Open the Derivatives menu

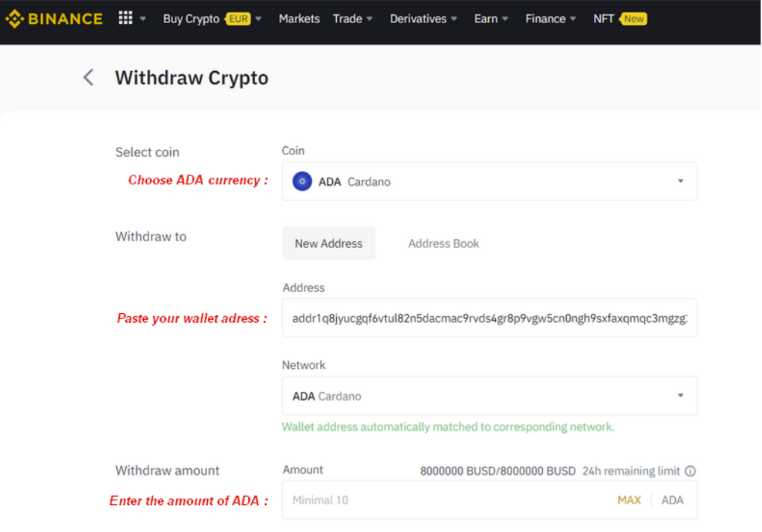(x=418, y=19)
